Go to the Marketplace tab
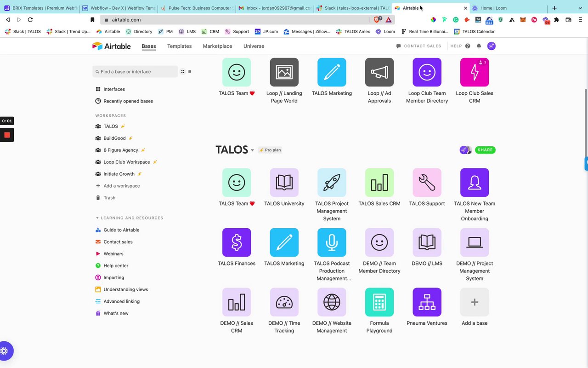Viewport: 588px width, 368px height. (217, 46)
